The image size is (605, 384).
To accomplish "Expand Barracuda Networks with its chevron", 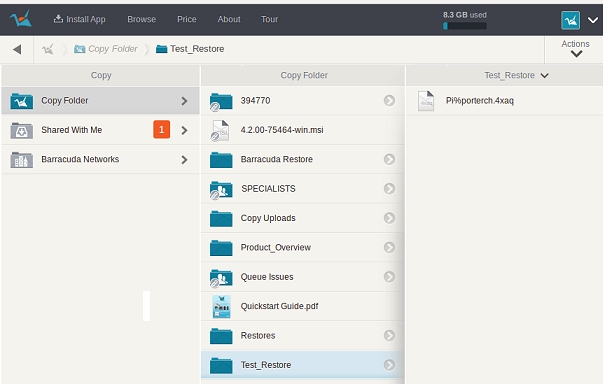I will (184, 160).
